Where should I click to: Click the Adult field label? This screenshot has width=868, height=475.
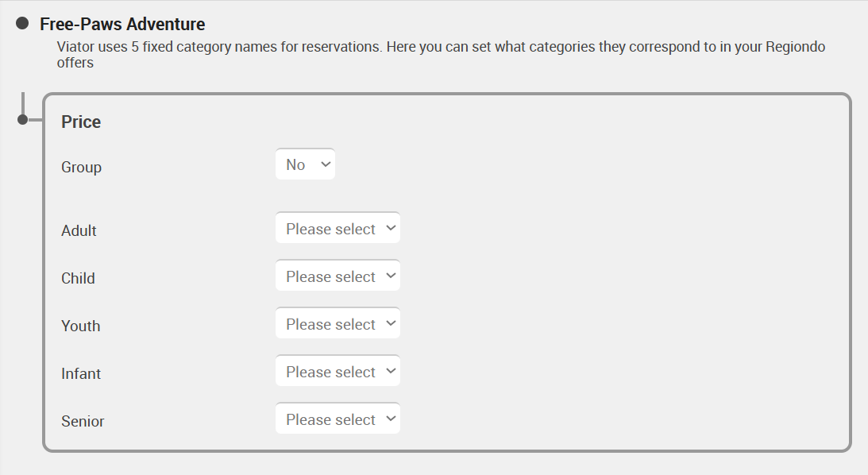pyautogui.click(x=79, y=230)
